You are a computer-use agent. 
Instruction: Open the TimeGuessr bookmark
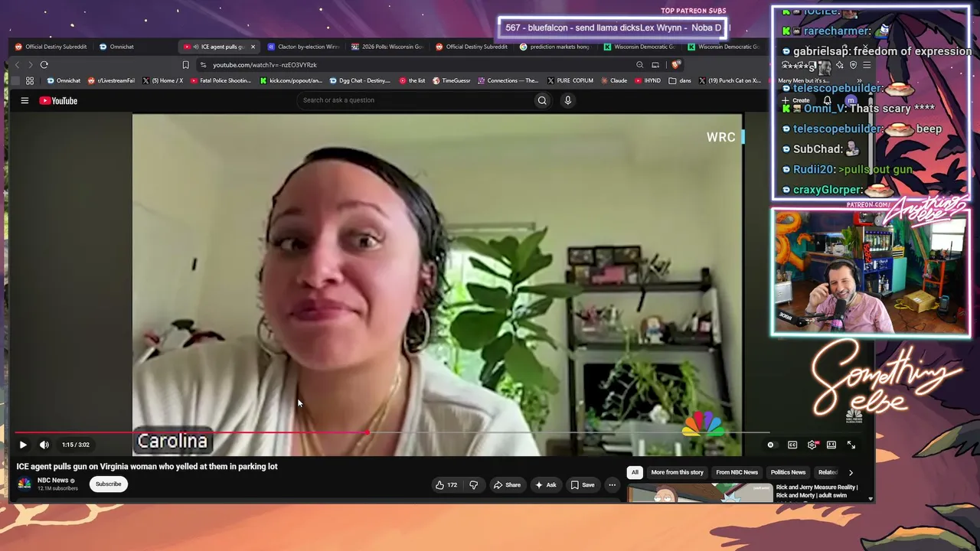click(x=452, y=80)
